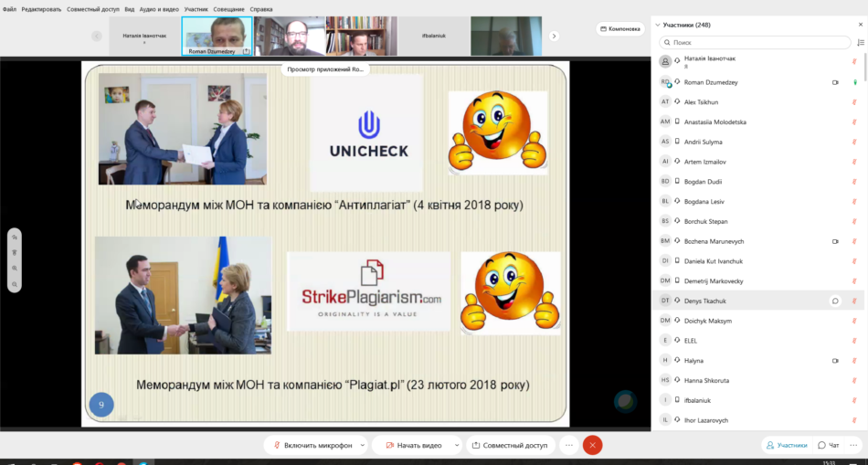Screen dimensions: 868x465
Task: Click the camera icon next to Bozhena Marunevych
Action: (x=835, y=241)
